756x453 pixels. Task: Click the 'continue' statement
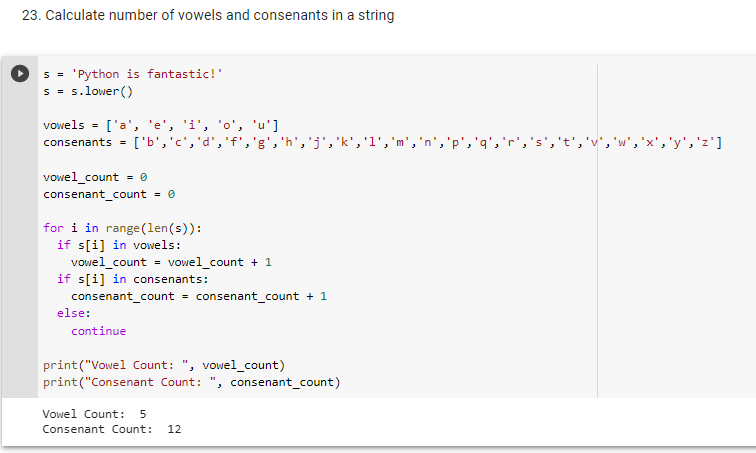pos(99,330)
